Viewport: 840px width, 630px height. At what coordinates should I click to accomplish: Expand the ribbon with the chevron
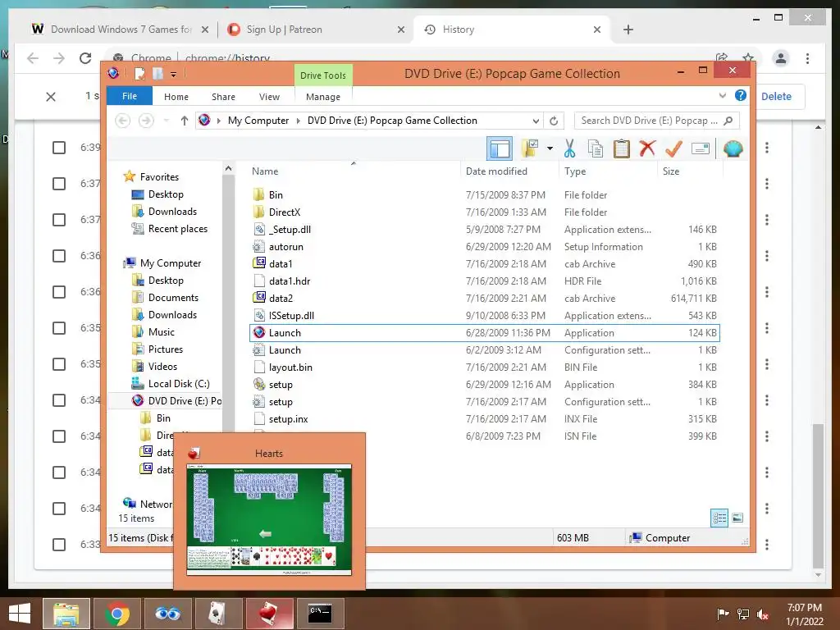pyautogui.click(x=722, y=95)
